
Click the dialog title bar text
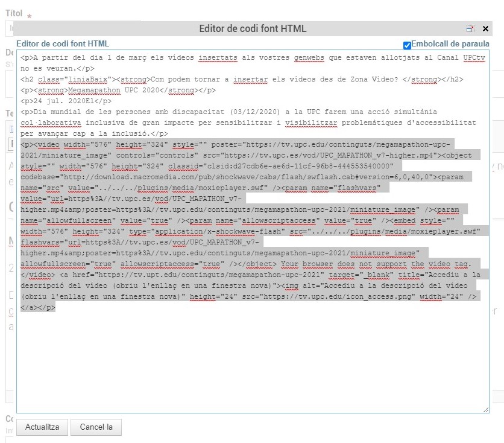click(x=252, y=29)
